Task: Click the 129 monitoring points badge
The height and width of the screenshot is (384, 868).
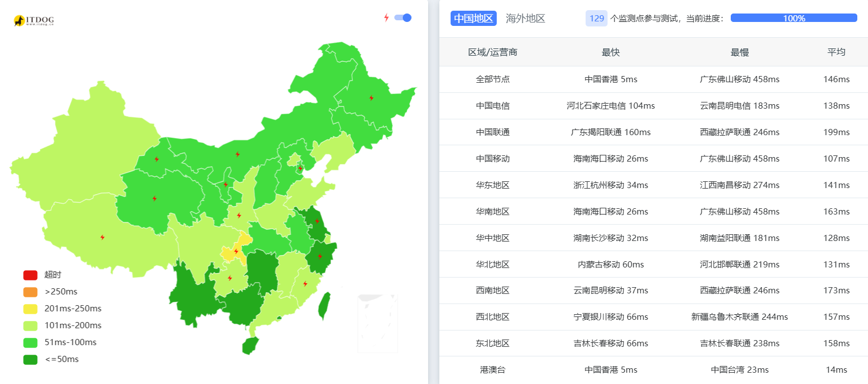Action: click(x=596, y=18)
